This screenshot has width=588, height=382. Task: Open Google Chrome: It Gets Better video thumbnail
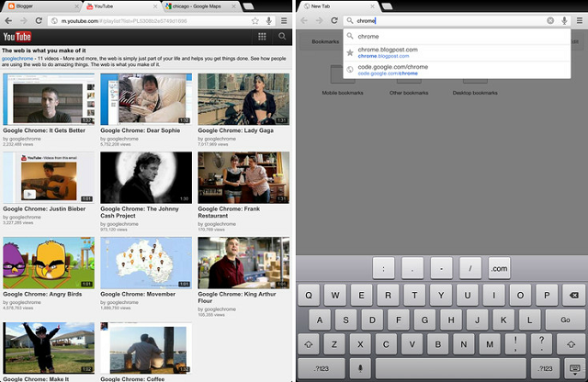click(x=49, y=99)
